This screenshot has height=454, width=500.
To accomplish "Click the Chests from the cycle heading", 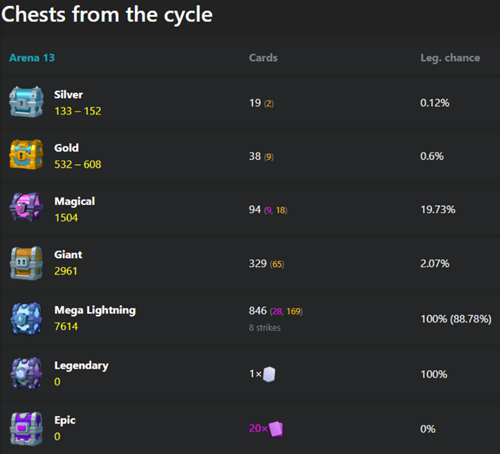I will point(107,15).
